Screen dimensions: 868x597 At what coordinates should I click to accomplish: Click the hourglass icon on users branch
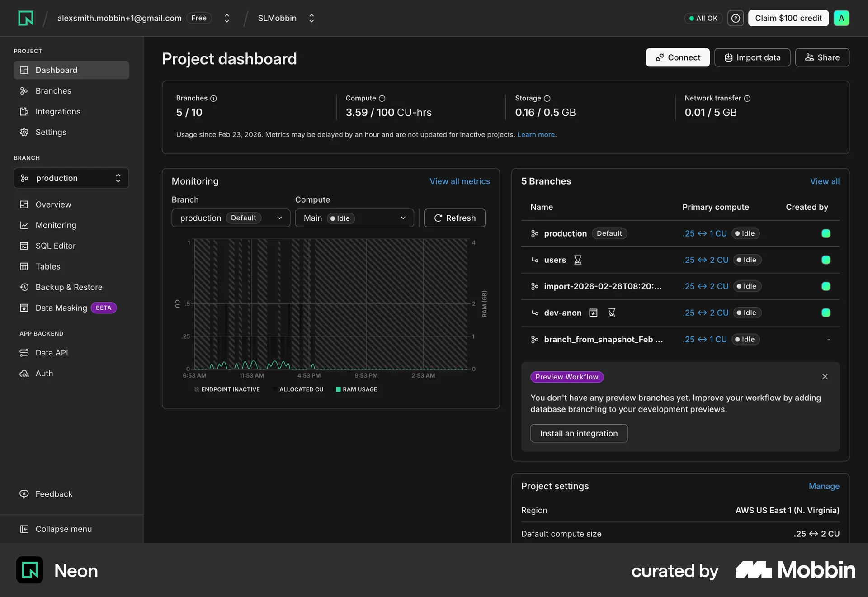(578, 260)
